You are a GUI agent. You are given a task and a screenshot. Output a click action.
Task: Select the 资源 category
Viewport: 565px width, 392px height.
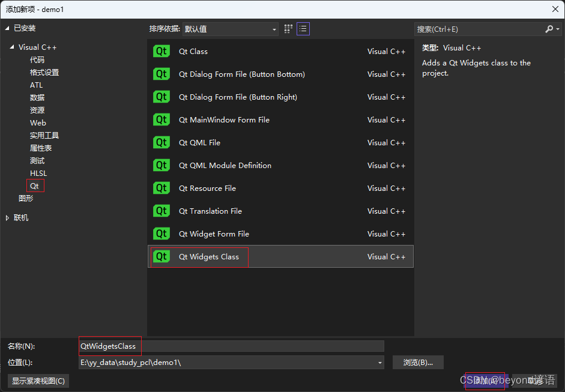(37, 110)
